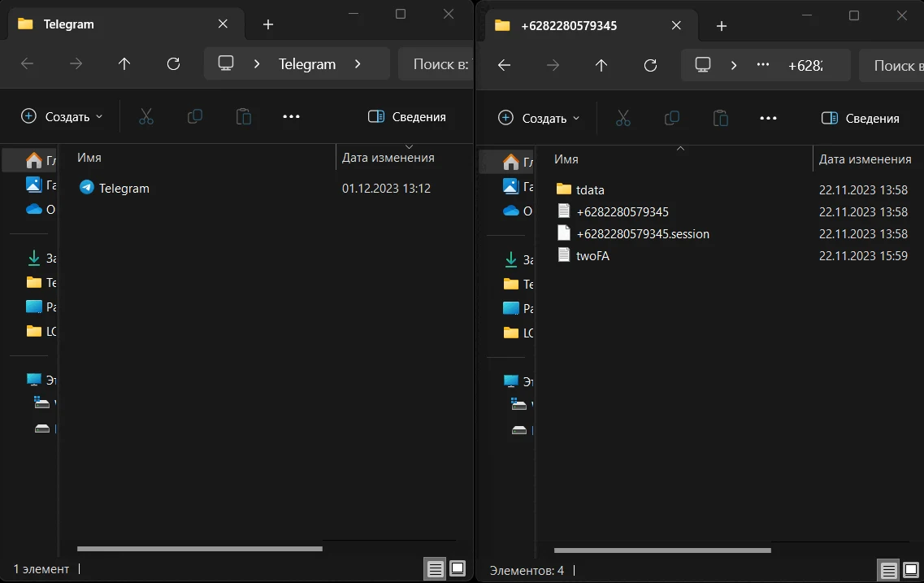Toggle Сведения details pane in +6282280579345 window
924x583 pixels.
pyautogui.click(x=861, y=119)
